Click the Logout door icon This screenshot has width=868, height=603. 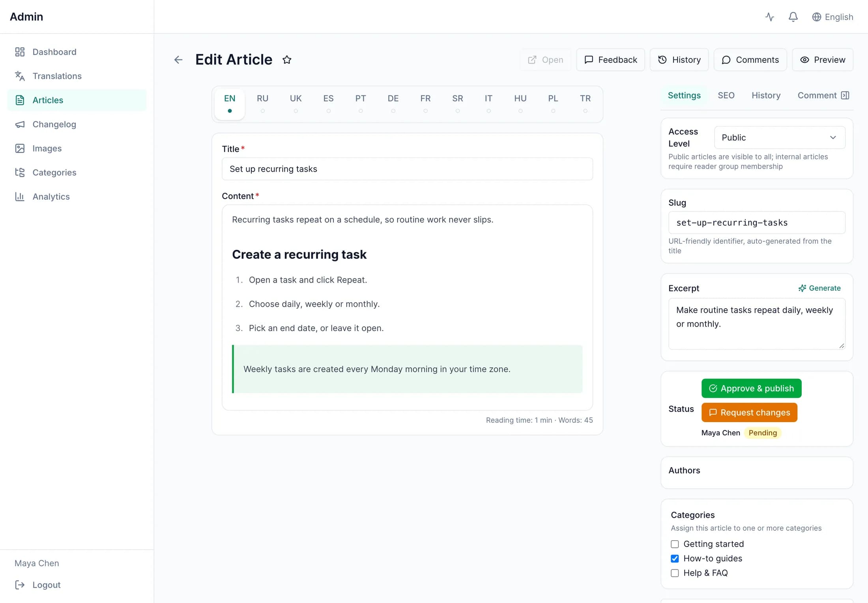click(20, 585)
